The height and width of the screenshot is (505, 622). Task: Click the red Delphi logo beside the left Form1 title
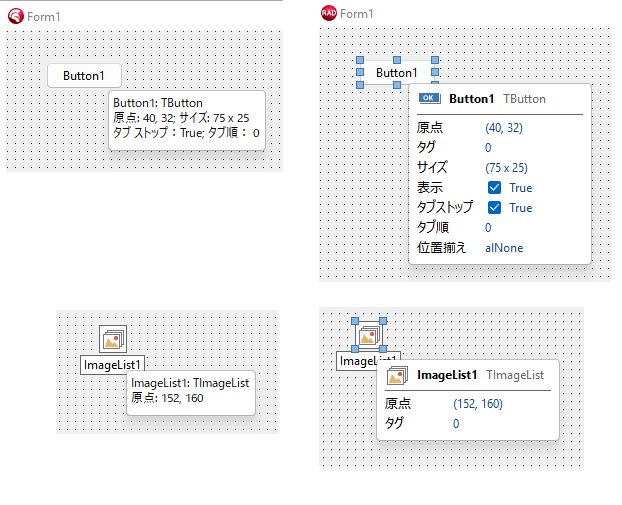(16, 16)
